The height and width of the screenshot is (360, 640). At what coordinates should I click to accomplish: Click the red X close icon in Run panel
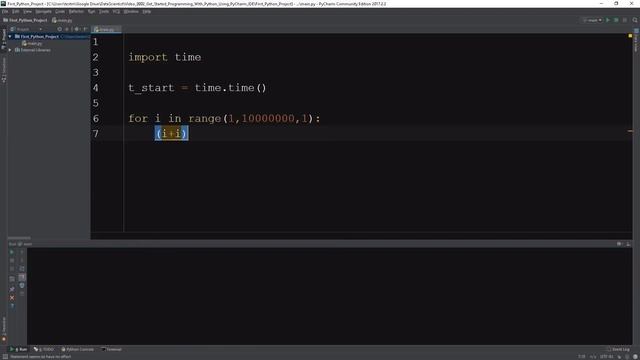pyautogui.click(x=12, y=298)
